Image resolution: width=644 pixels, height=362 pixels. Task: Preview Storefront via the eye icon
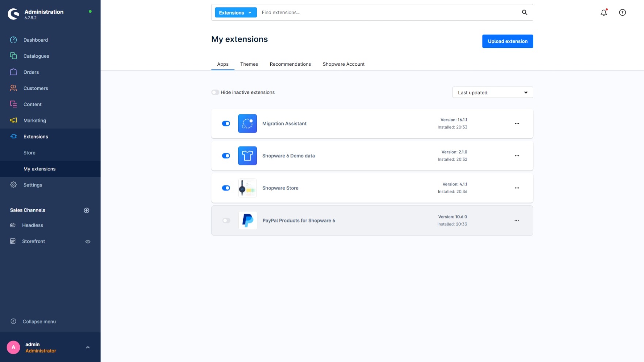point(88,241)
